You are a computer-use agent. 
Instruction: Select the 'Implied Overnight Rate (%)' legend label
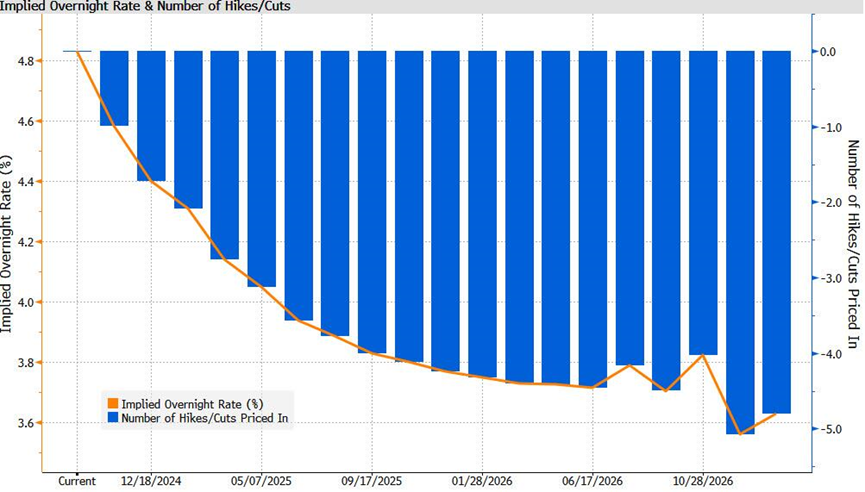pyautogui.click(x=193, y=404)
